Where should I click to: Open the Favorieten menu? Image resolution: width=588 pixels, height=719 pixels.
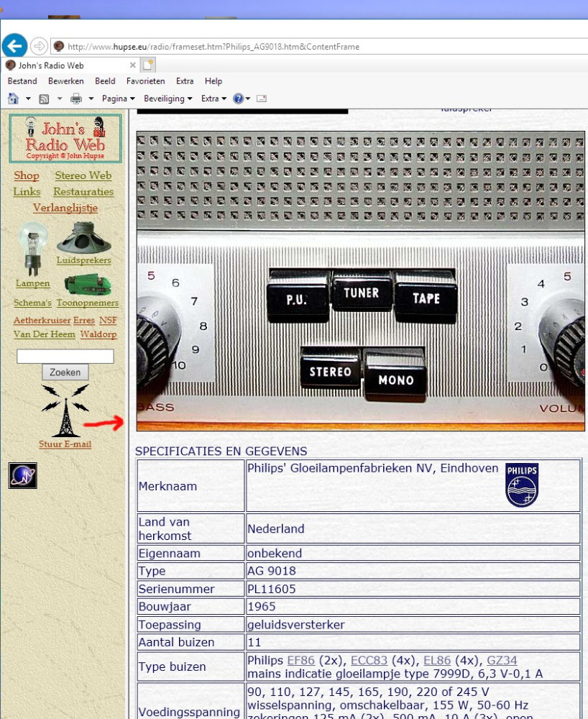[145, 81]
